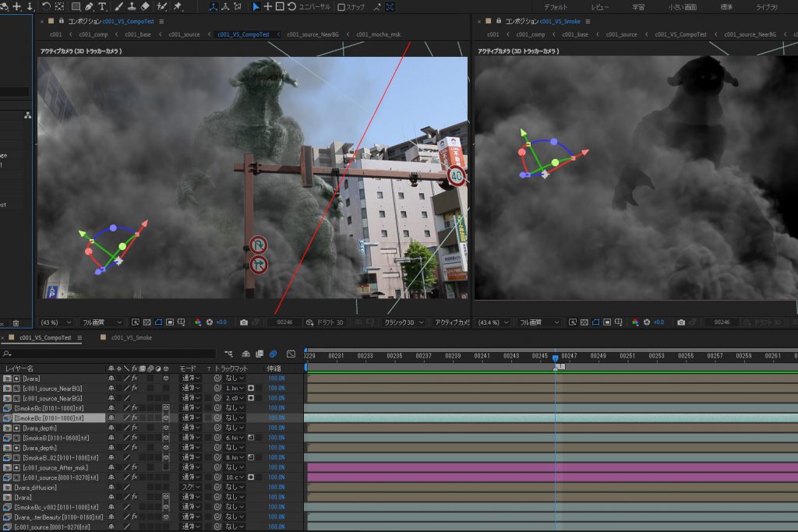Toggle timeline frame blending enable switch
The image size is (798, 532).
pos(260,354)
